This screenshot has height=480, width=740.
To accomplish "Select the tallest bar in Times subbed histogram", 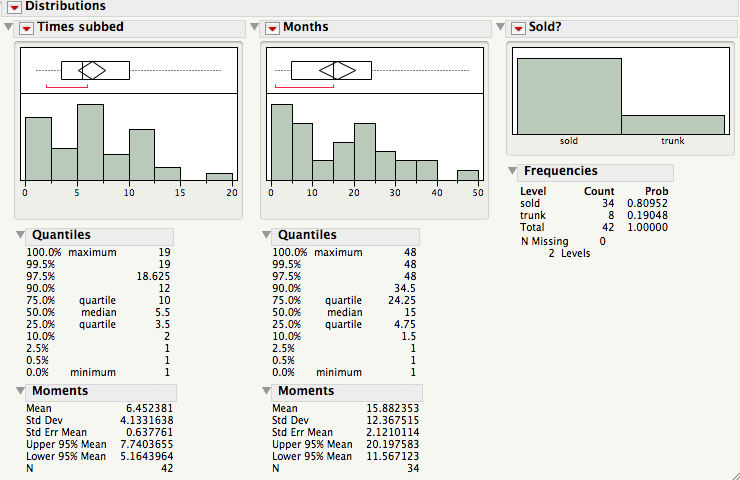I will pos(90,142).
